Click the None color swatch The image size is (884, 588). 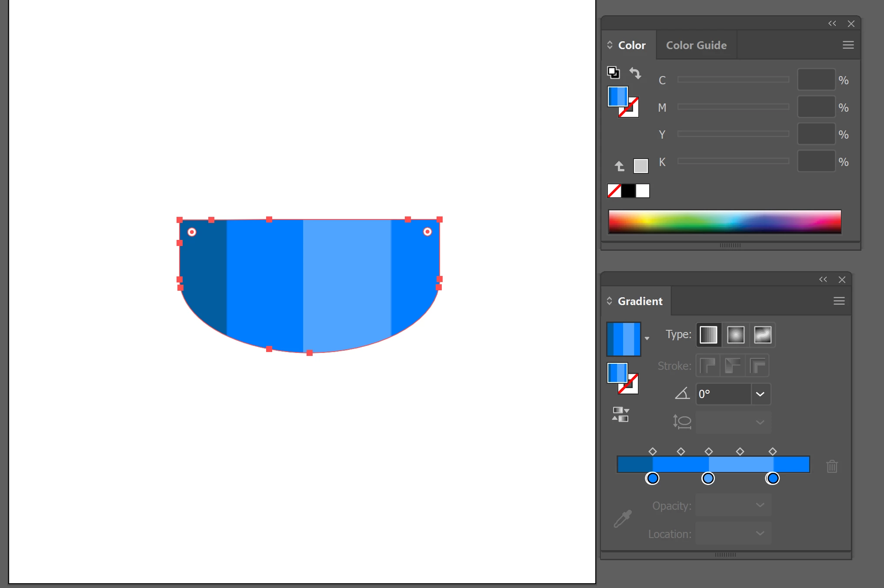[614, 191]
